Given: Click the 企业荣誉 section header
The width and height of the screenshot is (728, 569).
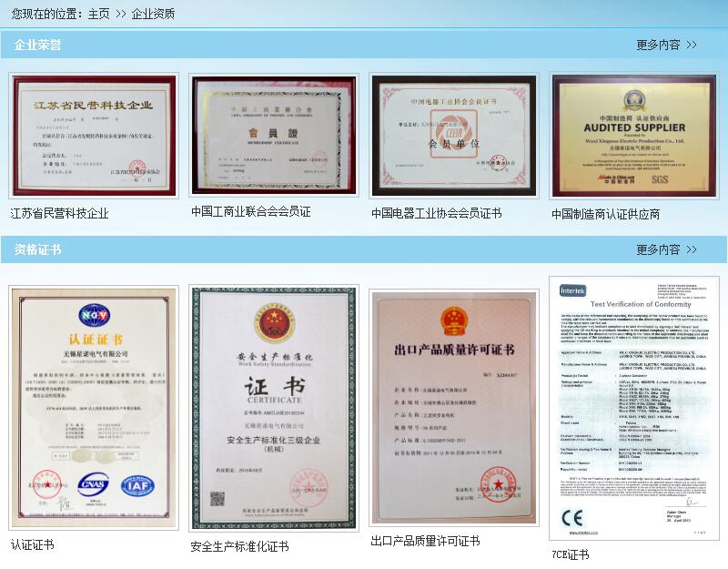Looking at the screenshot, I should pyautogui.click(x=38, y=45).
